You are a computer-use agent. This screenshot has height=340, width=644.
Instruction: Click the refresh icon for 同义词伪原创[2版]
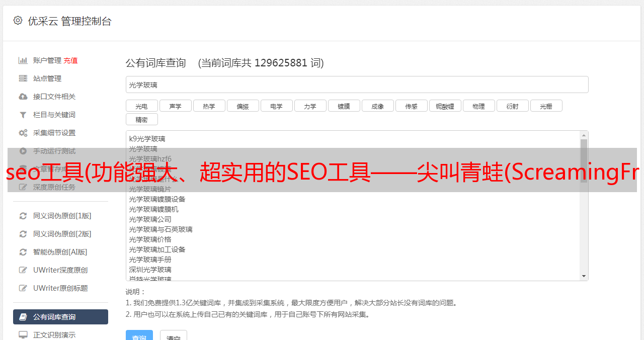[x=23, y=234]
